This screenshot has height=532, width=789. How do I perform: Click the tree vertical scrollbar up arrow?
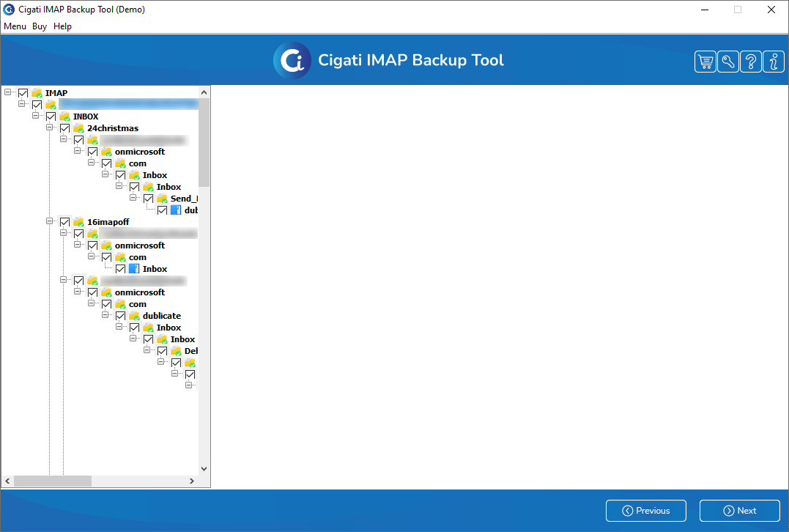[204, 92]
